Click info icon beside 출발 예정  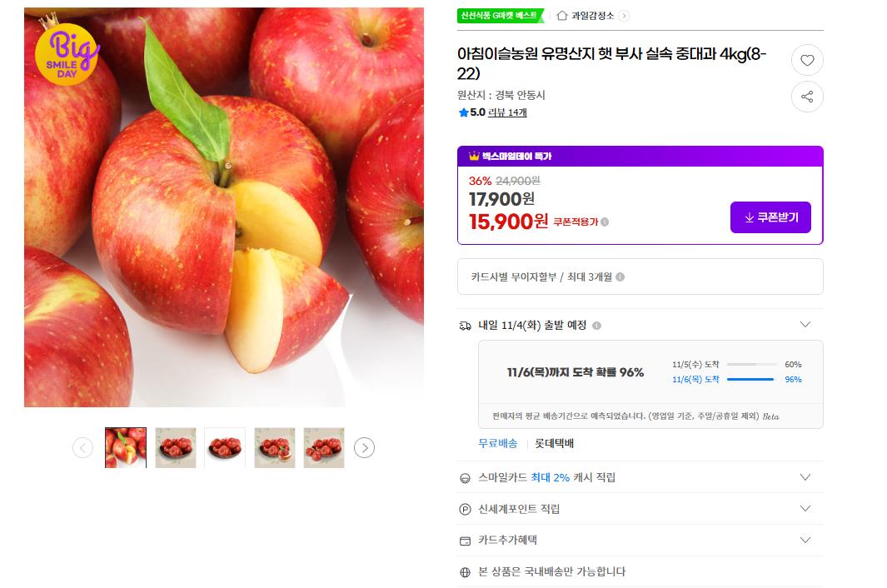596,326
